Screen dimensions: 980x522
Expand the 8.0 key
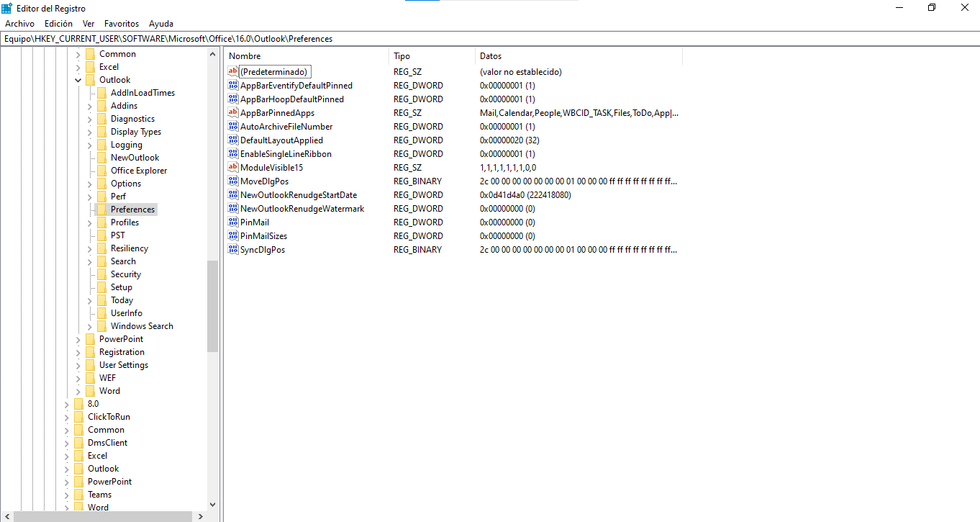(x=66, y=404)
